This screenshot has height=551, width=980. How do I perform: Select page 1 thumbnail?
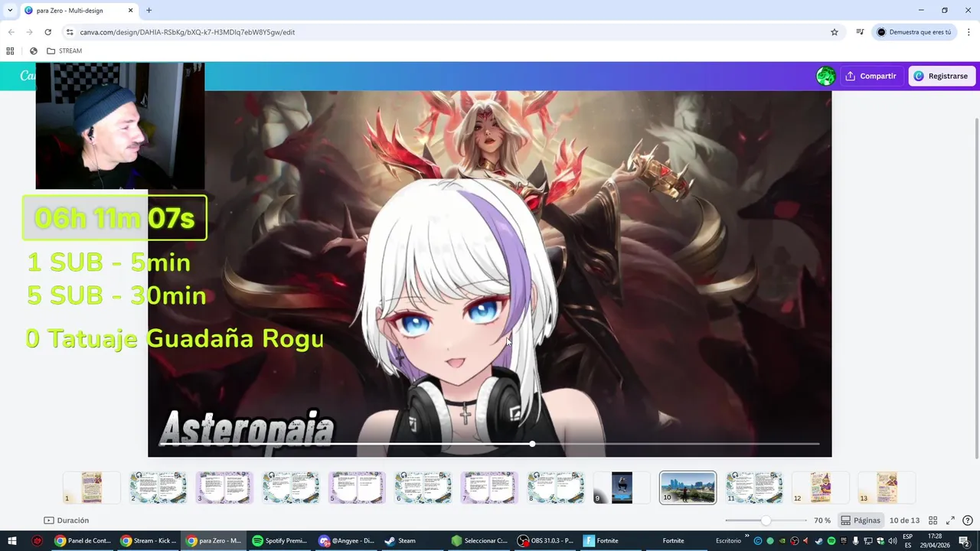[x=92, y=487]
